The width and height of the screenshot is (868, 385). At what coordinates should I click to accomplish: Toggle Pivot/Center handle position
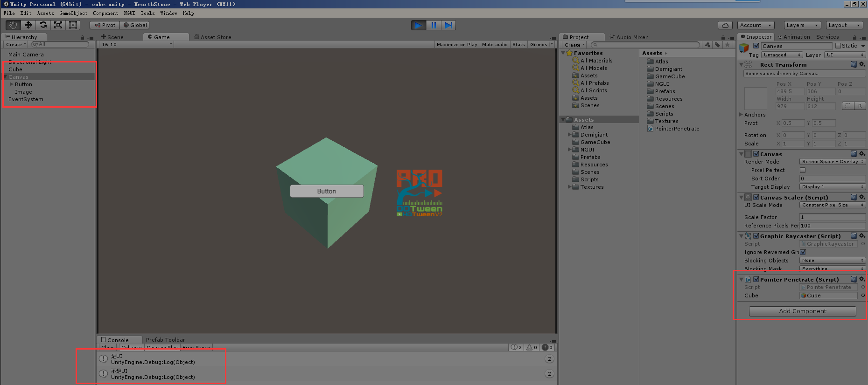105,25
